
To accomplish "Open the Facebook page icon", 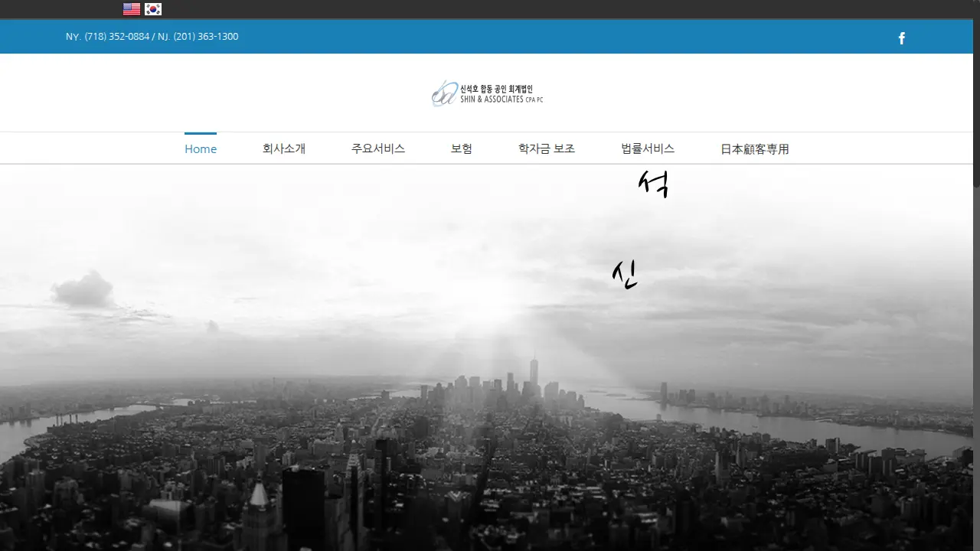I will point(902,38).
